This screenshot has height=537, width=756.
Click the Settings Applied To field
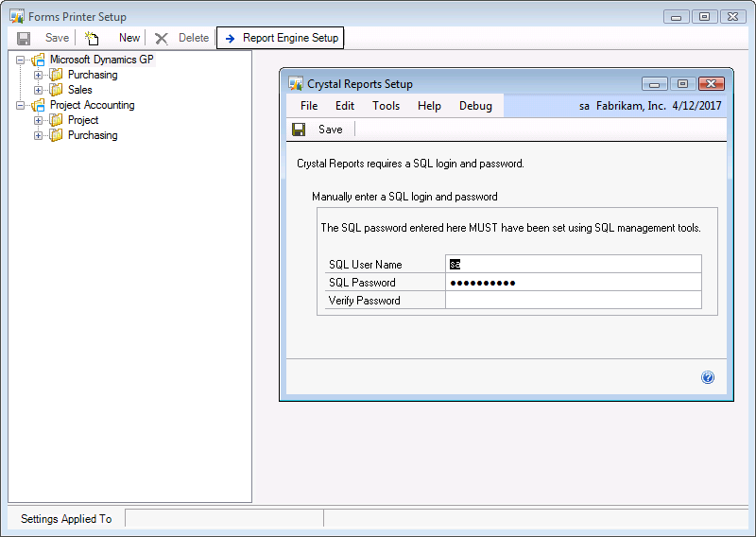224,518
